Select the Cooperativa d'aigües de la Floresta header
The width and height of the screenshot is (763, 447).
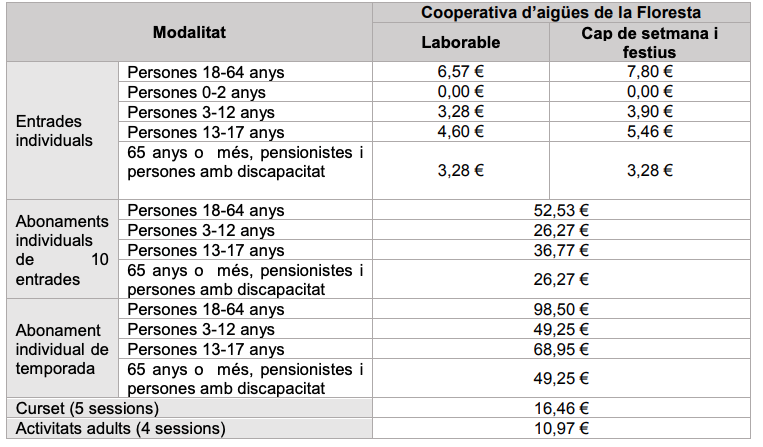pos(561,13)
